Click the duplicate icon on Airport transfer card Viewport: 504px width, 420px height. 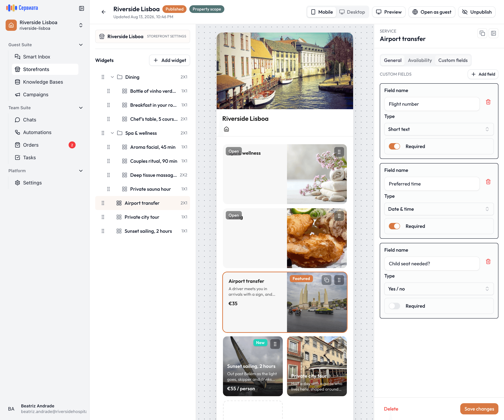pos(326,280)
